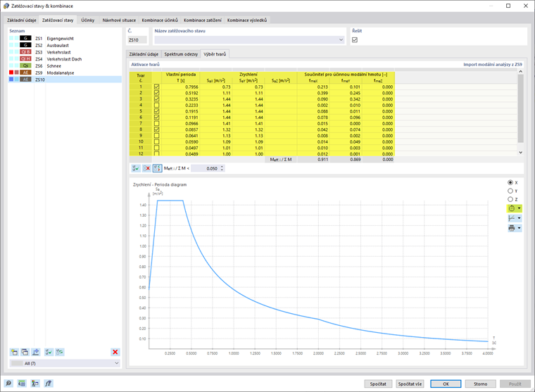The width and height of the screenshot is (535, 392).
Task: Click the ZS10 number field
Action: coord(137,40)
